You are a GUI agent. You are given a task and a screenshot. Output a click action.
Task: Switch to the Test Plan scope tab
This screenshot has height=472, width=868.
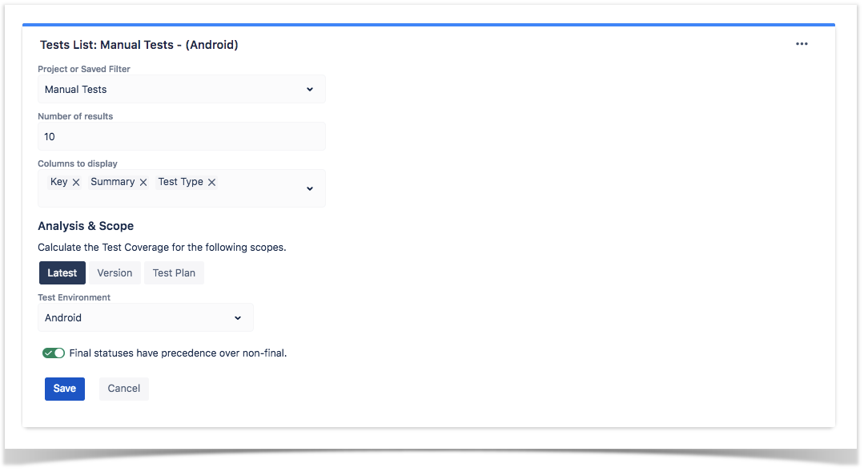point(174,272)
